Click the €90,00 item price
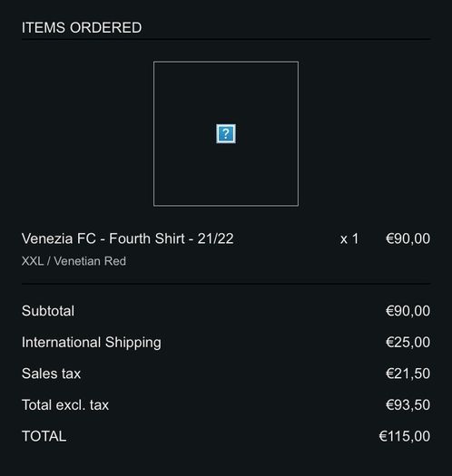 408,238
